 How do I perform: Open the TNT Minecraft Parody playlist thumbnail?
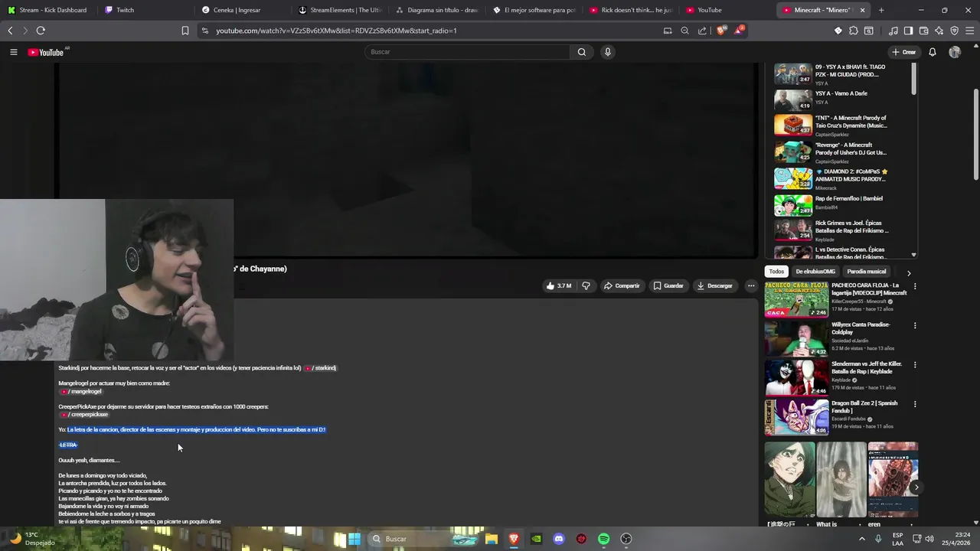point(792,125)
